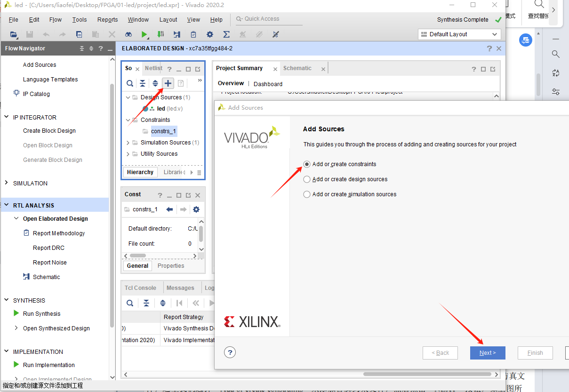Expand all in the Sources panel toolbar
Image resolution: width=569 pixels, height=392 pixels.
155,83
